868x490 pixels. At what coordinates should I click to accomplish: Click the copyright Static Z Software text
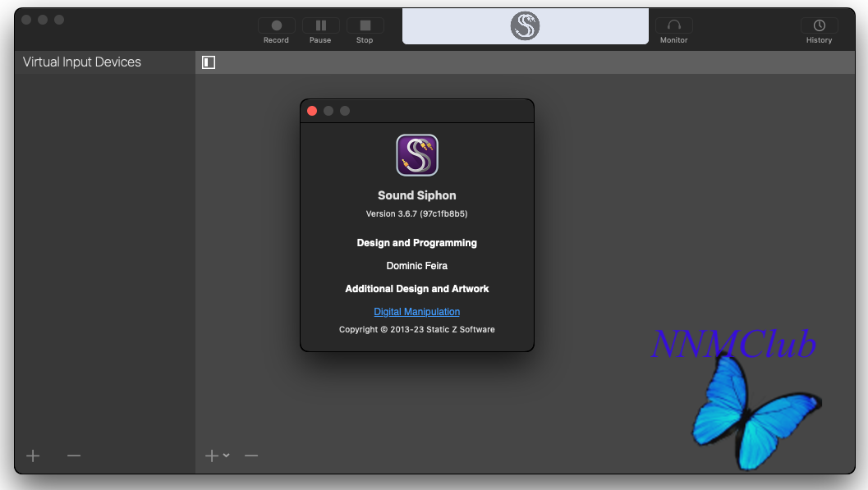coord(416,330)
